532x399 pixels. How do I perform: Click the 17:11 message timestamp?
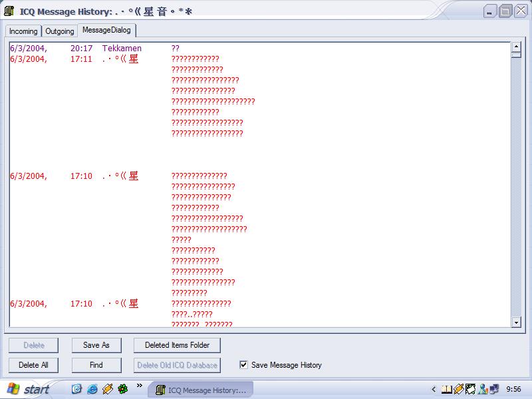81,59
